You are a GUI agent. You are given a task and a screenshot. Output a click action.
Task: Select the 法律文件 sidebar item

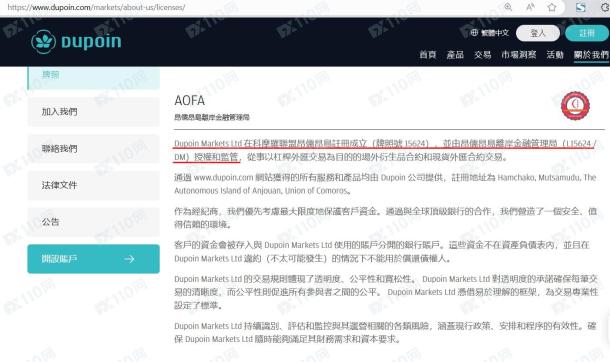pos(93,185)
